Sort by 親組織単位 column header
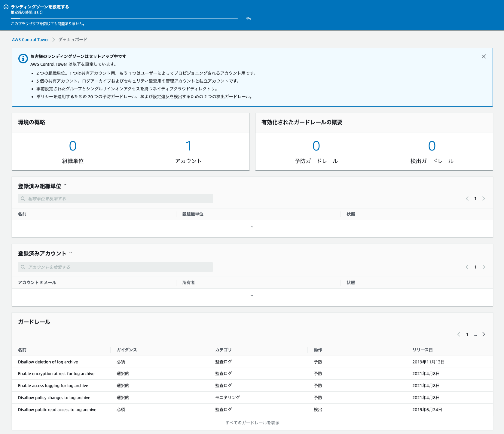This screenshot has height=434, width=504. click(x=193, y=214)
